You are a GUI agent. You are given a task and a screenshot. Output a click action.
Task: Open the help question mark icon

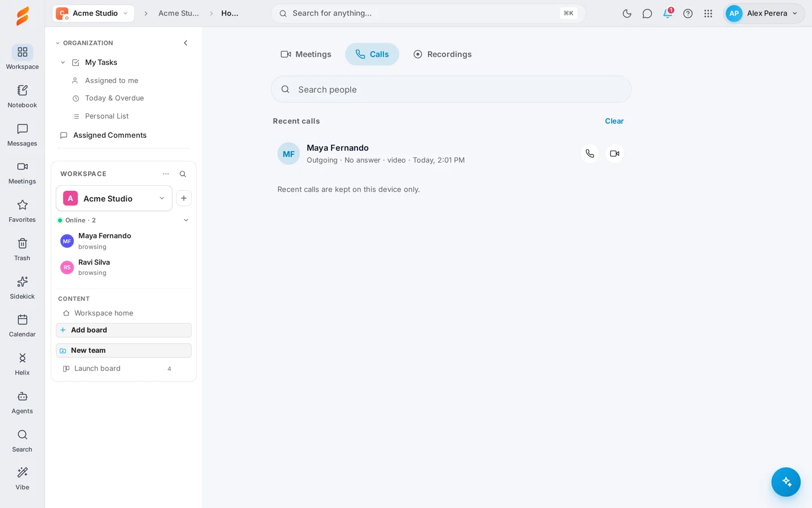[688, 14]
